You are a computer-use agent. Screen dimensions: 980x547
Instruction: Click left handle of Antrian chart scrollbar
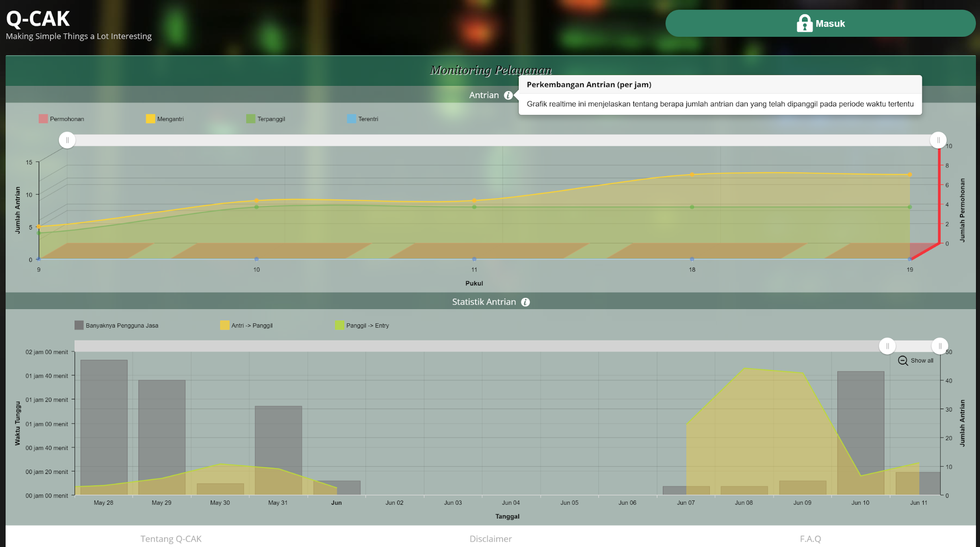point(67,140)
